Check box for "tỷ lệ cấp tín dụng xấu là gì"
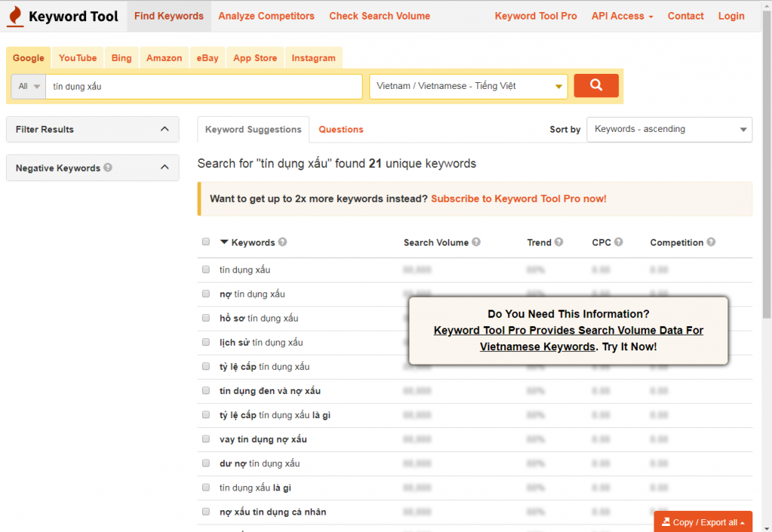The width and height of the screenshot is (772, 532). [206, 414]
